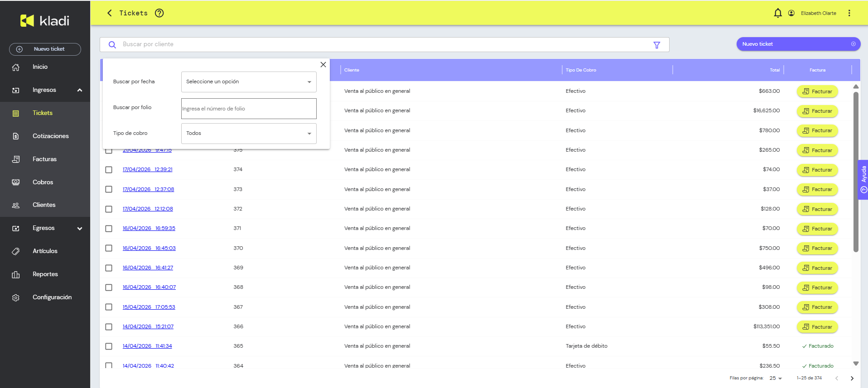868x388 pixels.
Task: Click the Artículos tag icon
Action: coord(16,251)
